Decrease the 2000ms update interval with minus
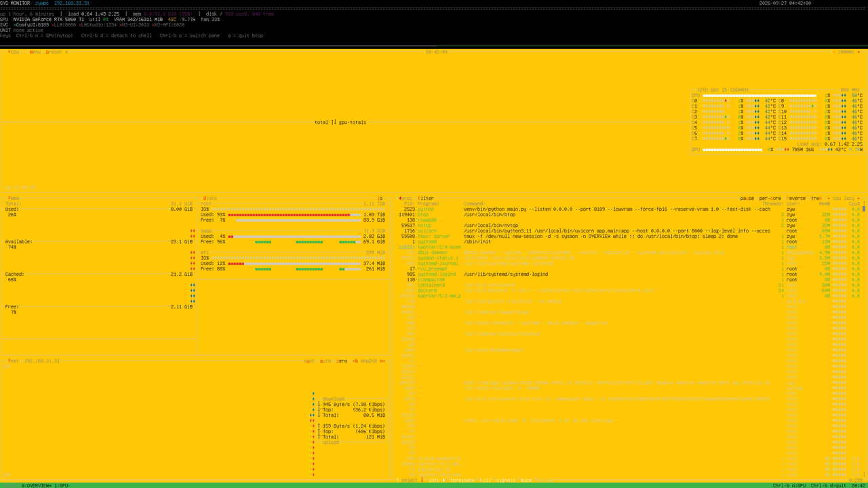 click(x=834, y=52)
